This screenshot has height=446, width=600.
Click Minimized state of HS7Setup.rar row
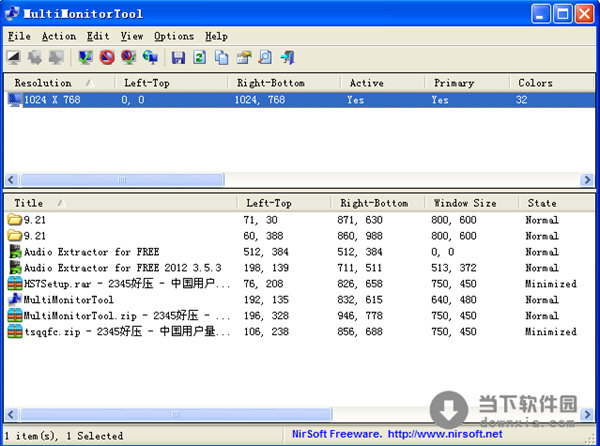tap(551, 284)
